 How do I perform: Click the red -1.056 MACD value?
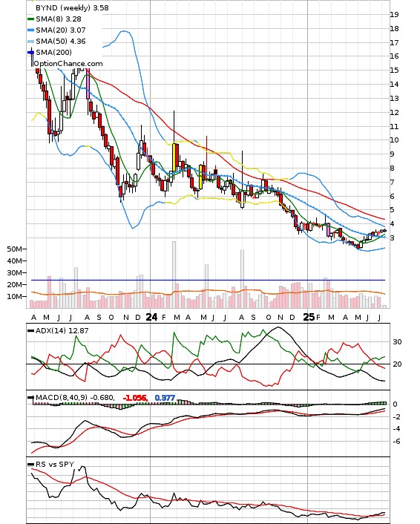[x=135, y=398]
